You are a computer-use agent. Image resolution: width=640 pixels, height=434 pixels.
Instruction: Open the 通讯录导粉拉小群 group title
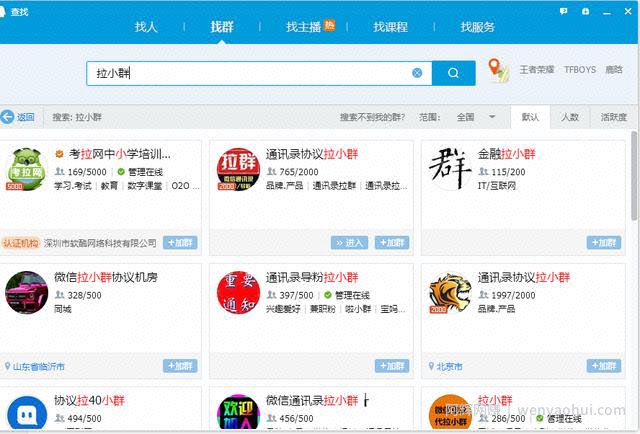[312, 278]
